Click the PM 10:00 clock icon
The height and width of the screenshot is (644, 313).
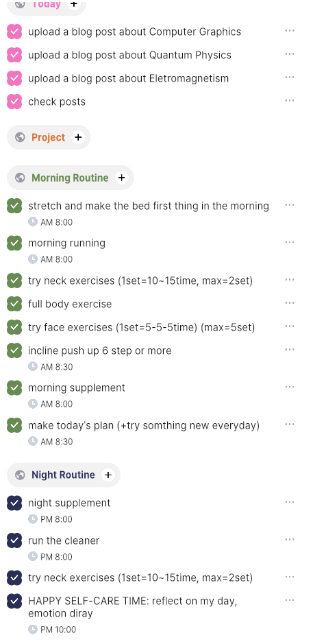click(33, 629)
